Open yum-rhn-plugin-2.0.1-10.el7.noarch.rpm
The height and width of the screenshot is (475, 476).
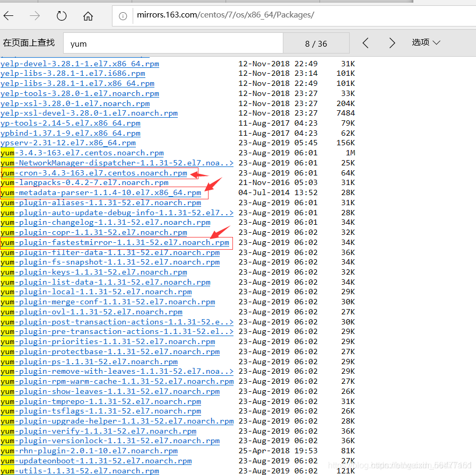[89, 451]
